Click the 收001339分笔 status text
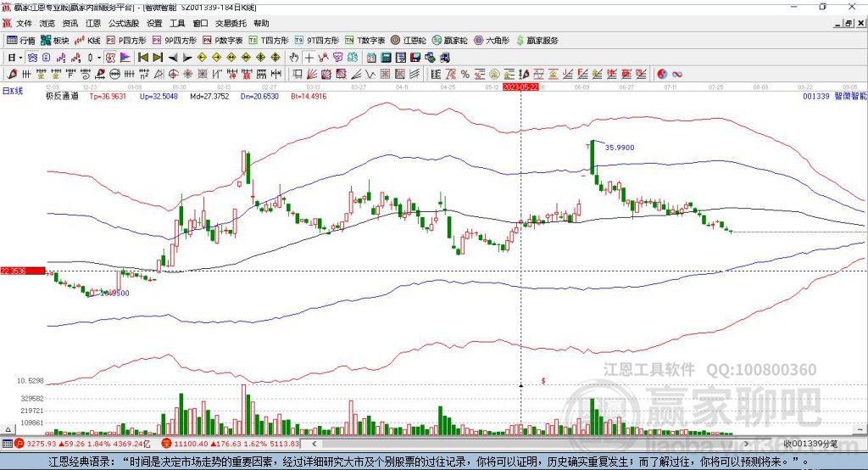Screen dimensions: 868x470 810,444
